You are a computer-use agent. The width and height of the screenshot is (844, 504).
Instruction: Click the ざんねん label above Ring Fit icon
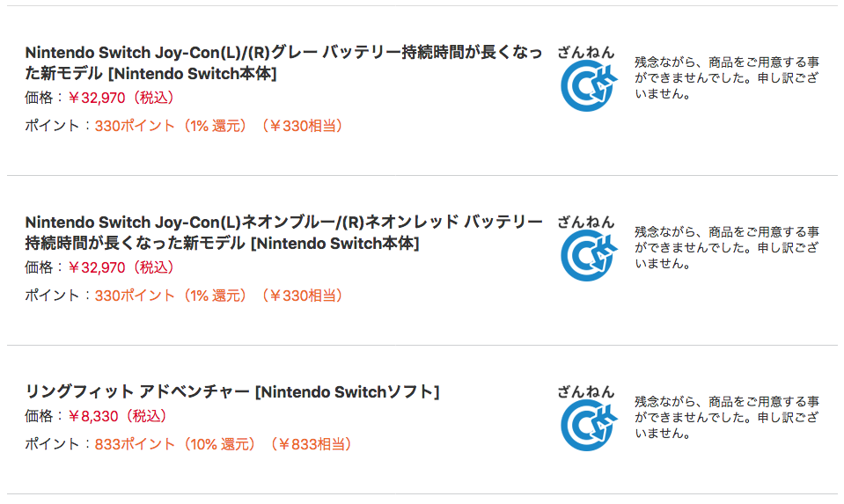pyautogui.click(x=585, y=392)
